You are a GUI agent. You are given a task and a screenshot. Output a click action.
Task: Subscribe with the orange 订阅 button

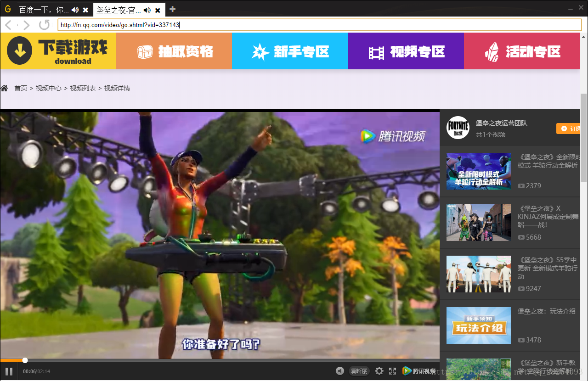coord(569,129)
